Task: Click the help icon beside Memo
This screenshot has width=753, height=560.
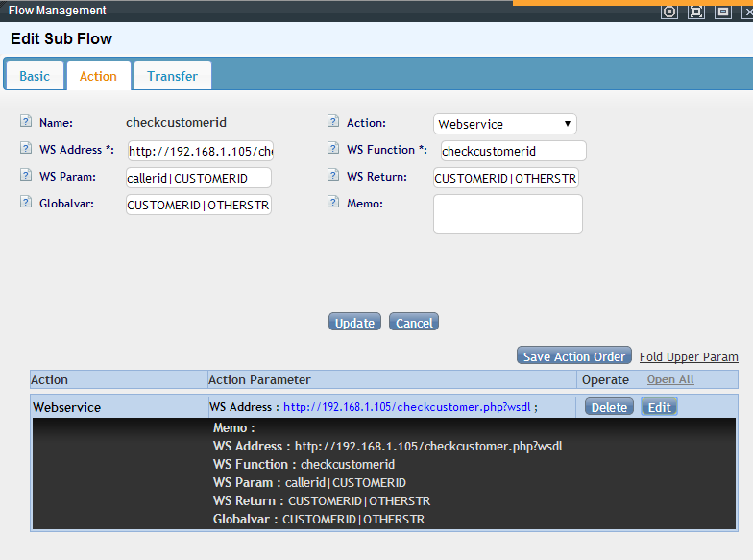Action: tap(333, 202)
